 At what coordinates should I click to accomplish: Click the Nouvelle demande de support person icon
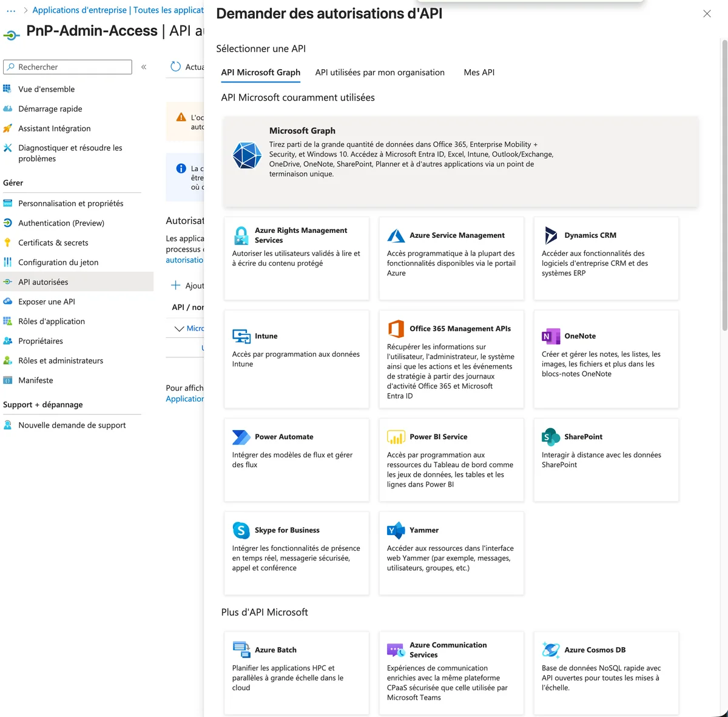click(7, 425)
